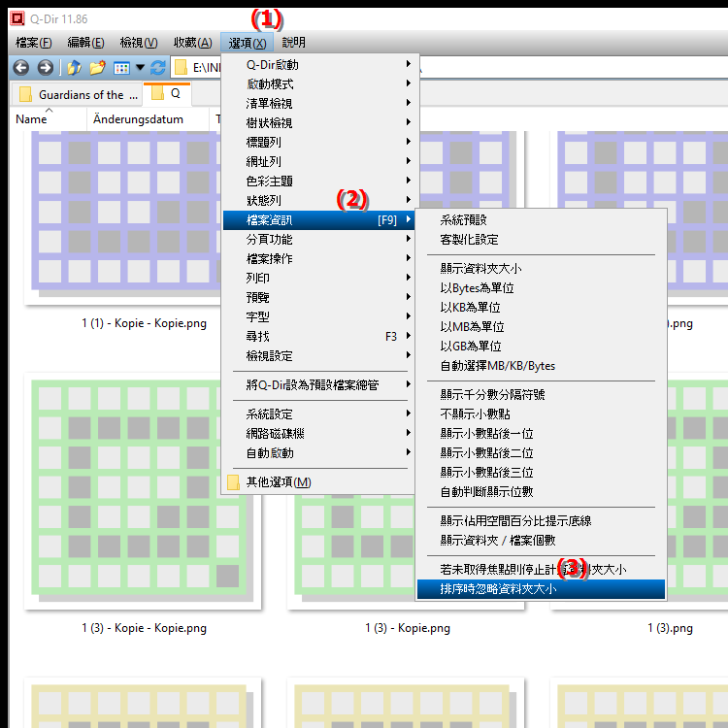Select 客製化設定 option
728x728 pixels.
541,240
